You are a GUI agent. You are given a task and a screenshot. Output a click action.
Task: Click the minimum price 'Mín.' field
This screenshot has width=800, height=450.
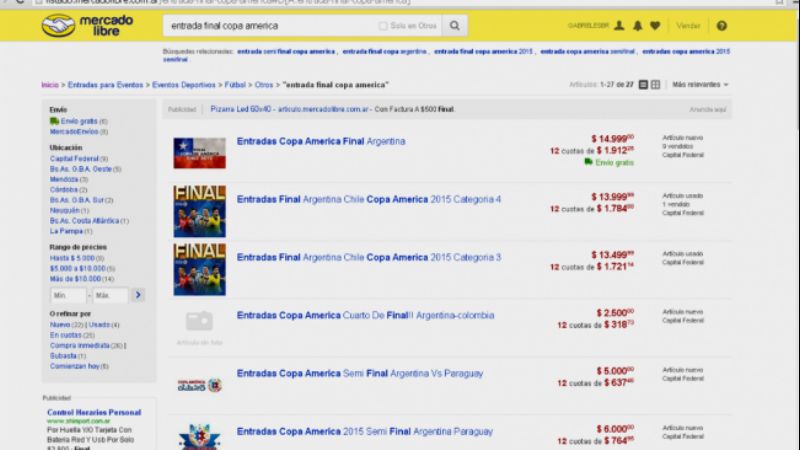pos(66,296)
